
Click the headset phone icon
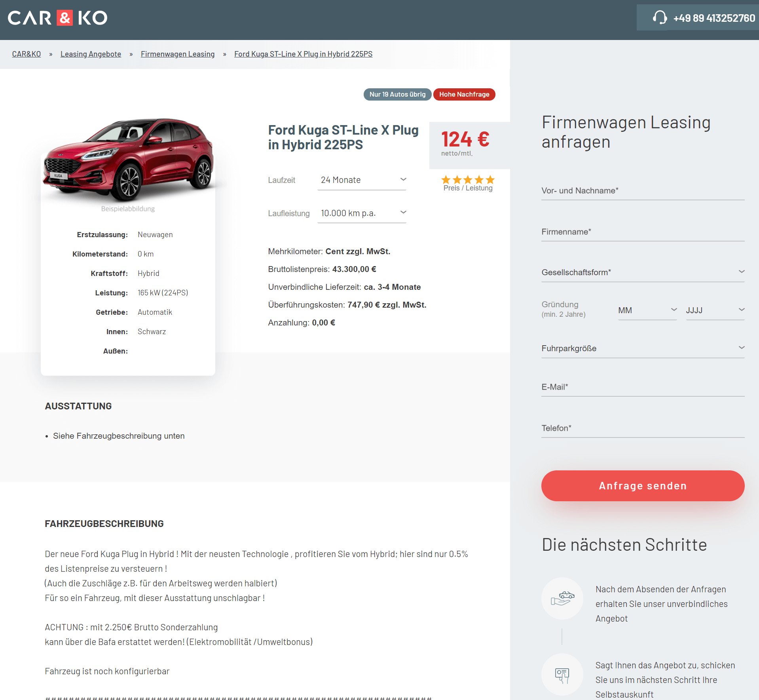(660, 17)
